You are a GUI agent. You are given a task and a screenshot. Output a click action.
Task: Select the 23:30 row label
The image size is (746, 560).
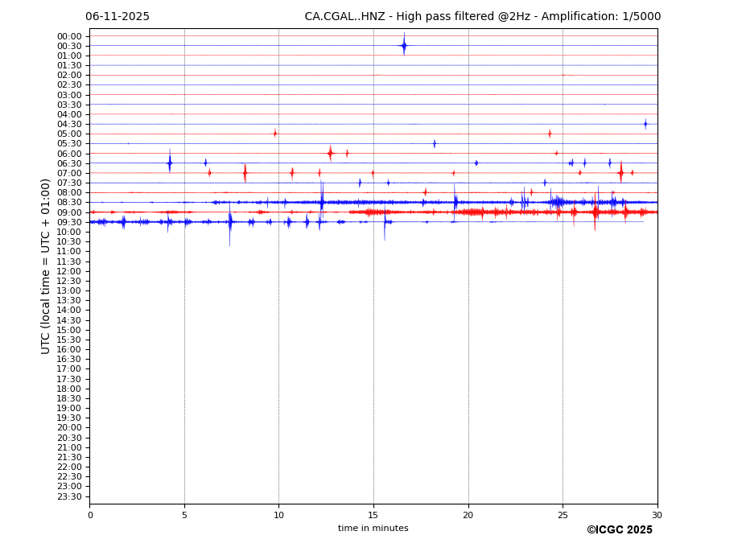point(69,496)
